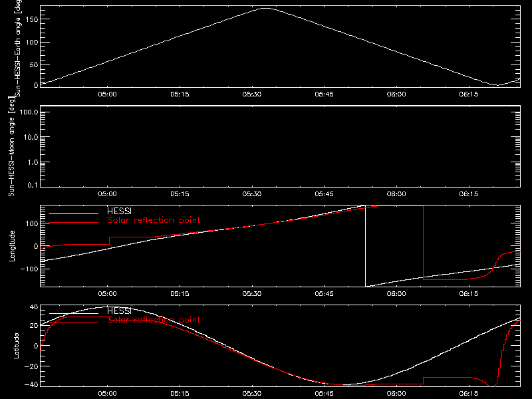The image size is (532, 399).
Task: Click the 10.0 tick label on Moon angle plot
Action: point(31,137)
